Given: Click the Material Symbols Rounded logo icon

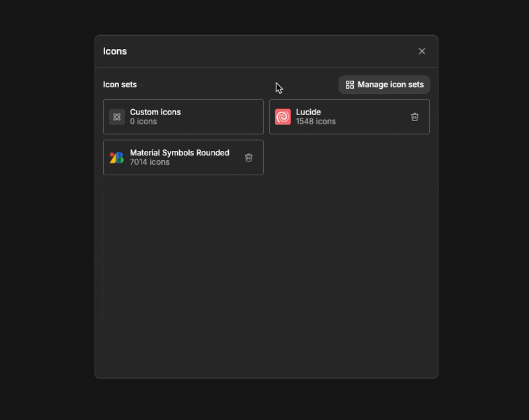Looking at the screenshot, I should point(117,157).
